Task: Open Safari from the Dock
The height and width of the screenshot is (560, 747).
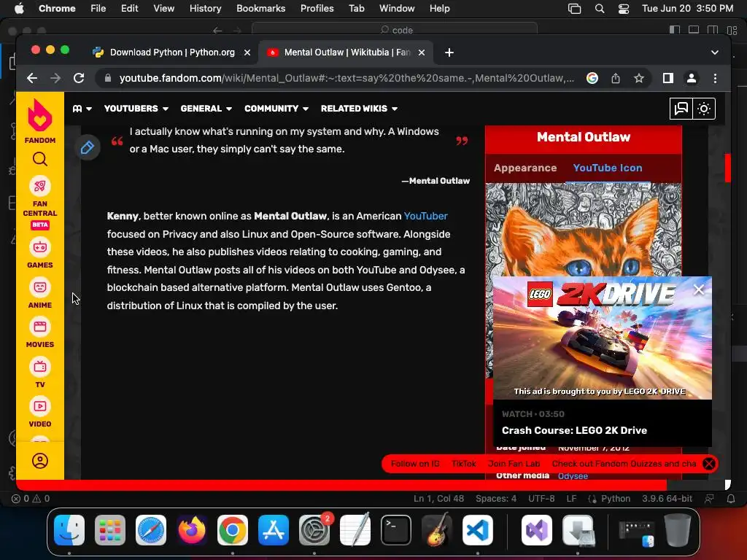Action: click(150, 530)
